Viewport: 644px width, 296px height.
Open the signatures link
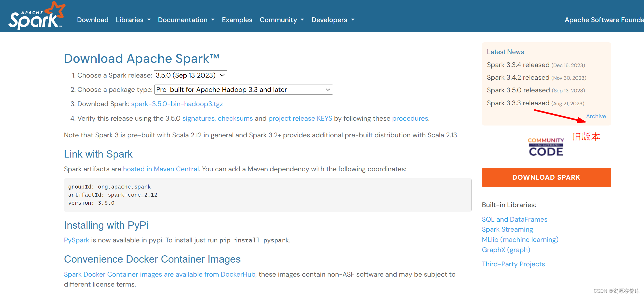tap(198, 119)
